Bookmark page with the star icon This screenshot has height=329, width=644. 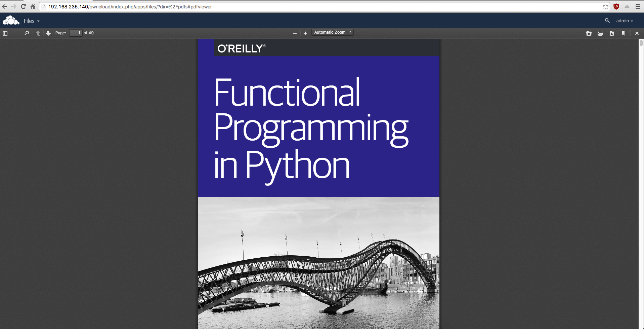[x=605, y=7]
